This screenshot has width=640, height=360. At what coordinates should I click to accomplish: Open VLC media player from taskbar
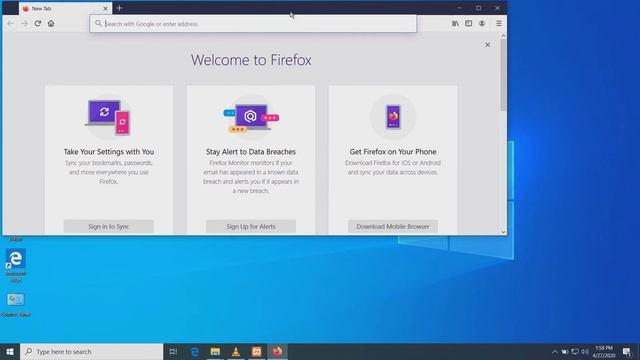(x=236, y=351)
